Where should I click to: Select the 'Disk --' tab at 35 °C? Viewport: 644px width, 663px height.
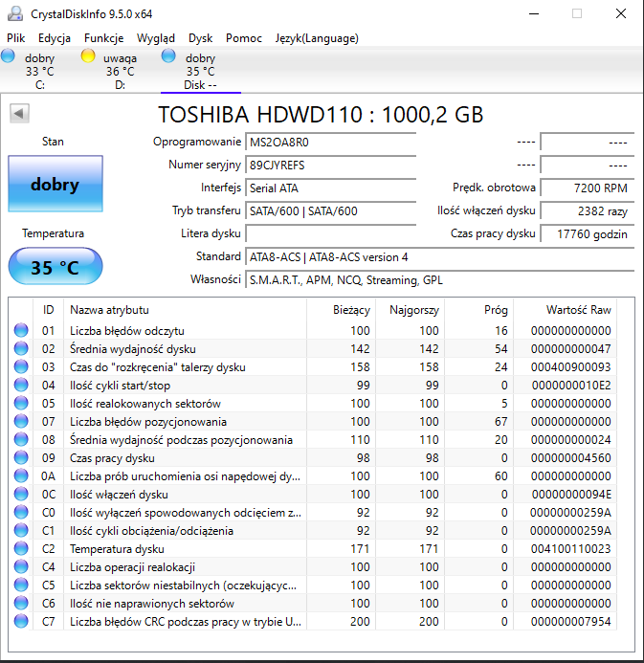click(200, 71)
